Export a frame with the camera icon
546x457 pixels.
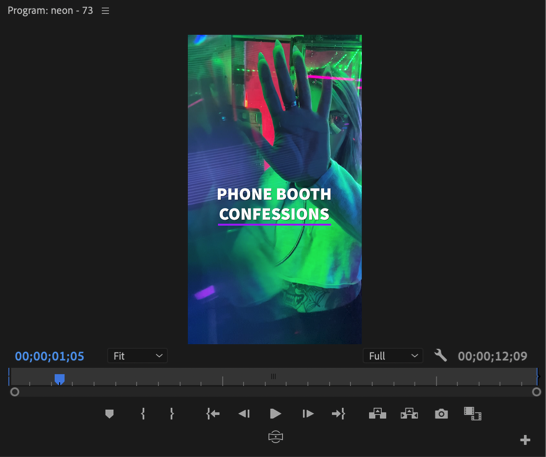pyautogui.click(x=441, y=414)
